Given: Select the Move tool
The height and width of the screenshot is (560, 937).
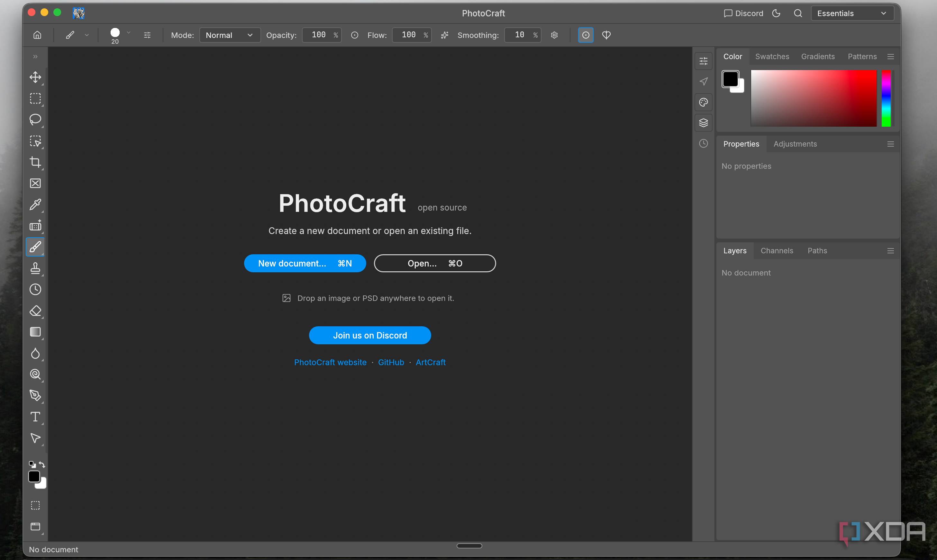Looking at the screenshot, I should point(35,77).
